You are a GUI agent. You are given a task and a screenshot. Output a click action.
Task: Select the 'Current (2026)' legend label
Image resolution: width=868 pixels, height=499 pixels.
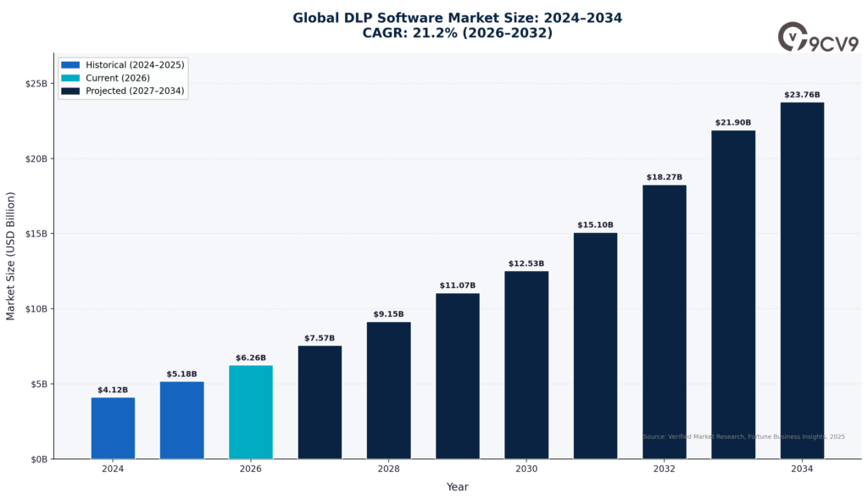[118, 78]
